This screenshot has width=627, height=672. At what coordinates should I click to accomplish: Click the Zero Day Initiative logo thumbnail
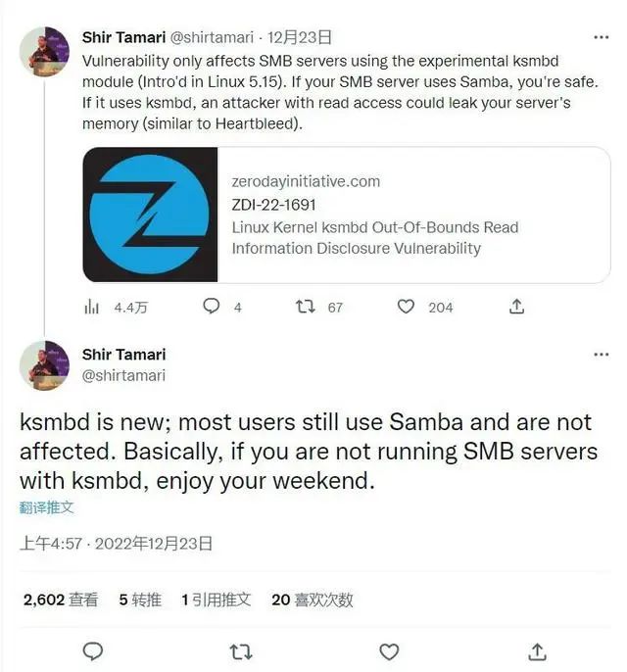point(149,215)
